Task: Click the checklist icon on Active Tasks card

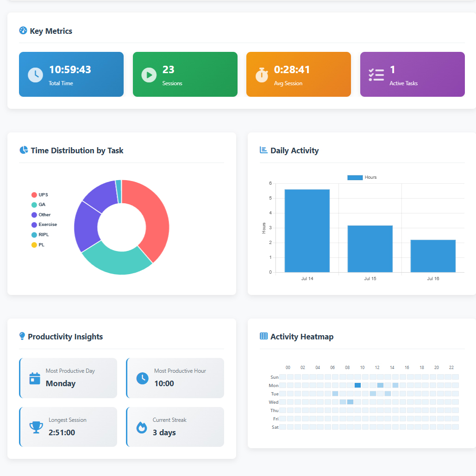Action: (x=376, y=75)
